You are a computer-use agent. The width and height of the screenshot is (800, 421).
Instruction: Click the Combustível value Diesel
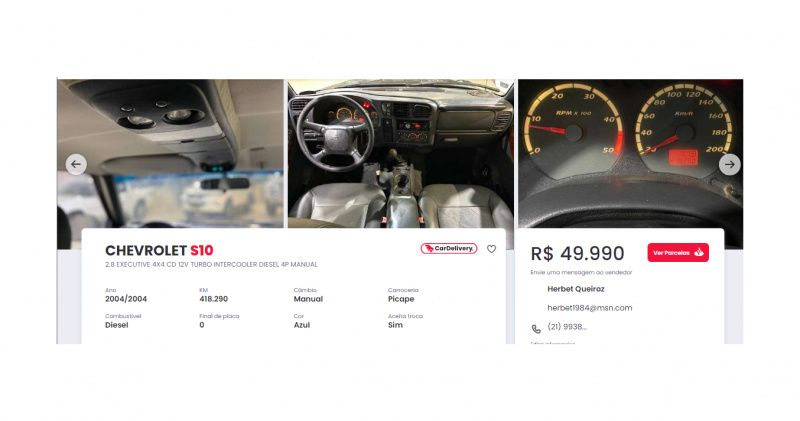point(116,325)
